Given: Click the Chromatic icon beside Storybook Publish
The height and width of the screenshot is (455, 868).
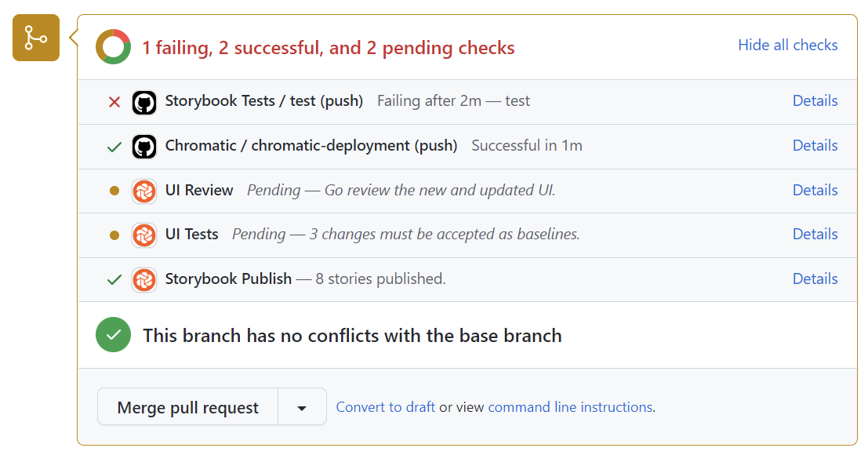Looking at the screenshot, I should coord(144,278).
